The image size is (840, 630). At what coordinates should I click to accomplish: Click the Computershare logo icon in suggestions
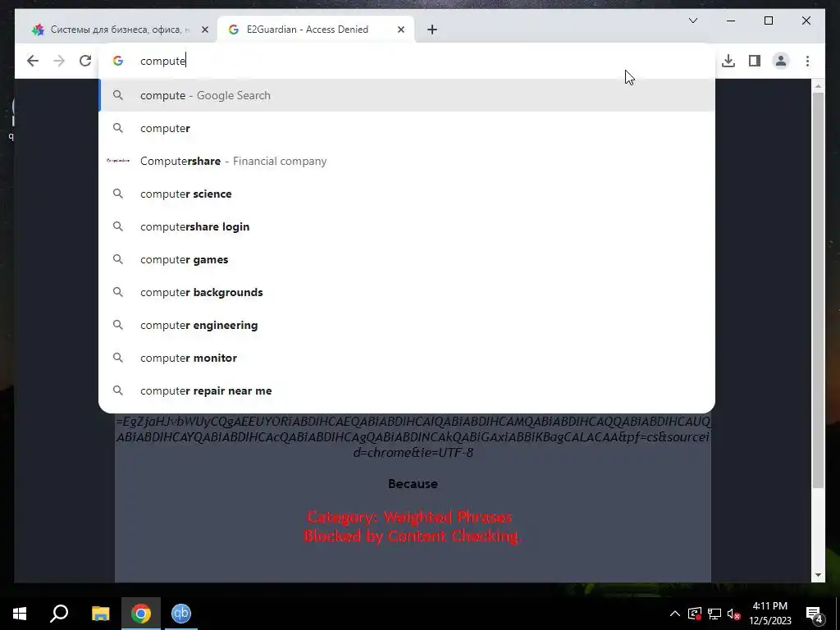click(118, 161)
